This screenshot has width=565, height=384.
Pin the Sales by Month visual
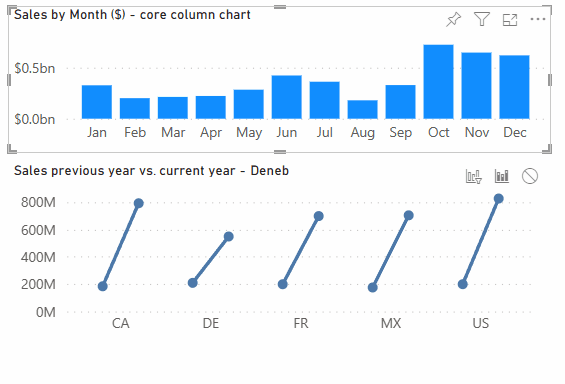[x=453, y=19]
